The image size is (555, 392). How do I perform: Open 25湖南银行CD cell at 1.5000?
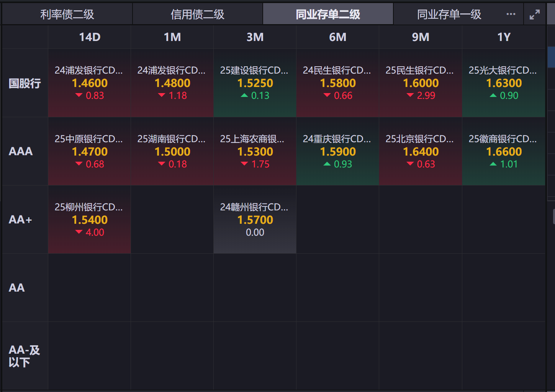(x=172, y=151)
